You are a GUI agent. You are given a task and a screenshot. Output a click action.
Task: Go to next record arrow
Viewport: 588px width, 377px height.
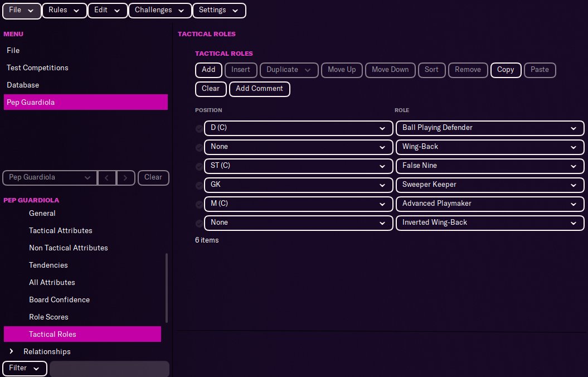point(125,177)
